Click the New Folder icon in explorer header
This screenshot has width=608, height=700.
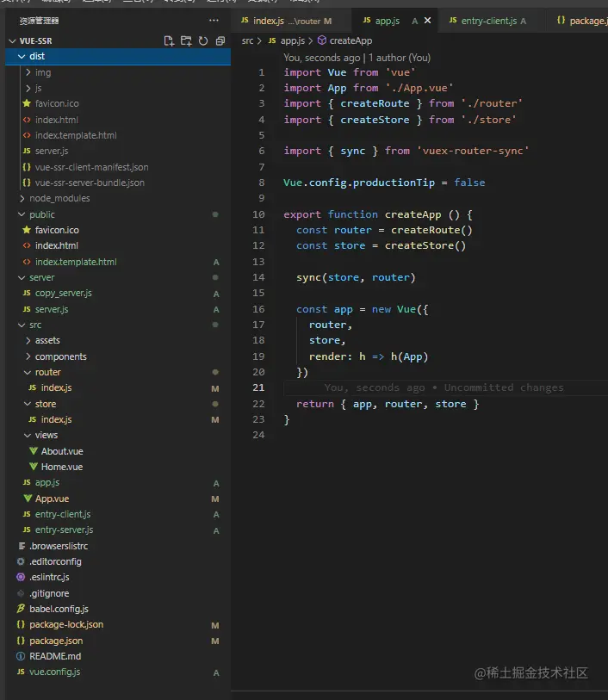coord(186,41)
